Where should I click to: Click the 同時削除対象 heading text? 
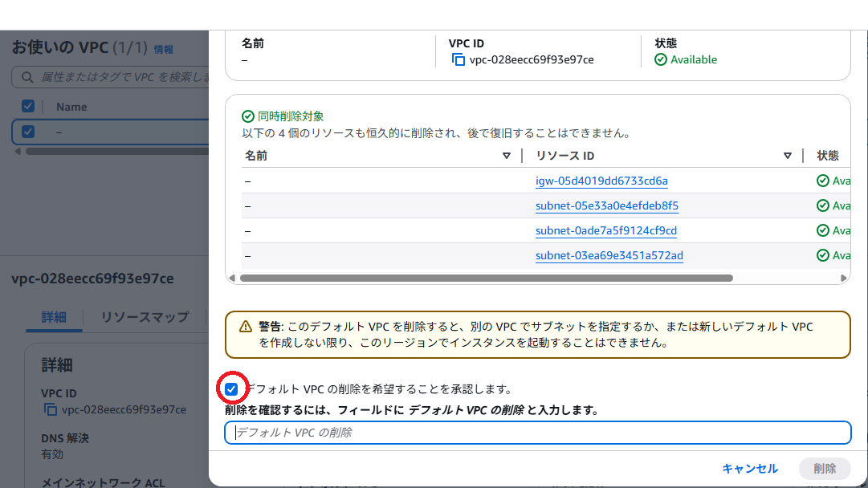pyautogui.click(x=291, y=116)
